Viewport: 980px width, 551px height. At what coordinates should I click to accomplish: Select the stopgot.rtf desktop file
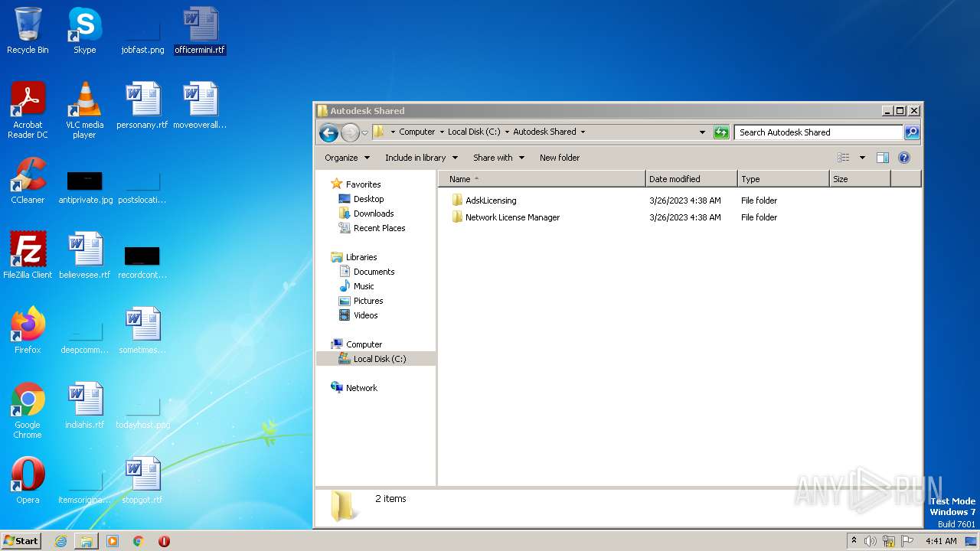tap(142, 481)
